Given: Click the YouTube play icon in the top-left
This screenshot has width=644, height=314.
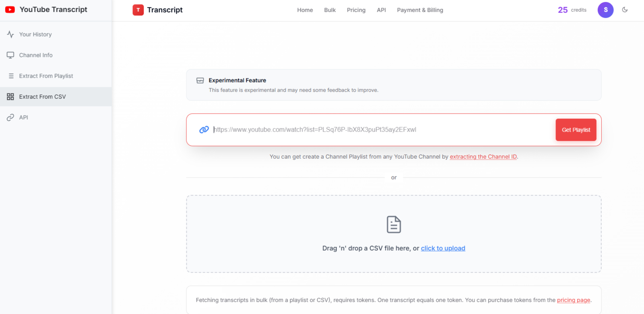Looking at the screenshot, I should 10,9.
